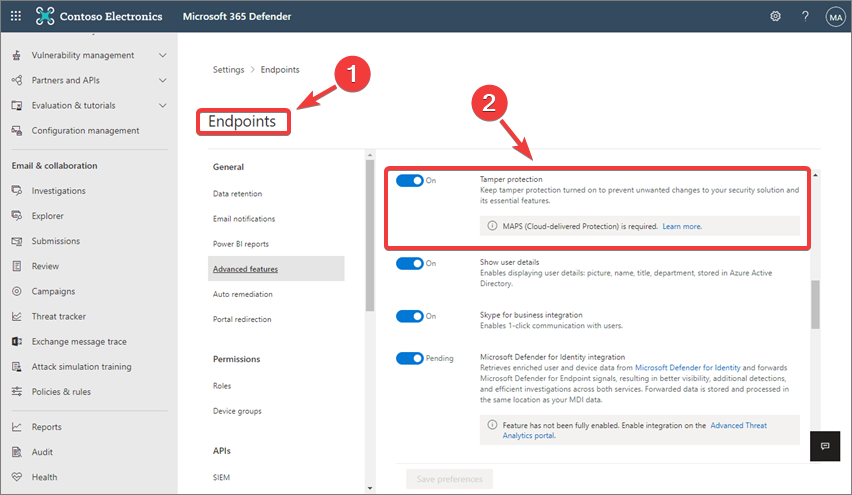Open the MA account avatar
The height and width of the screenshot is (495, 852).
point(835,17)
